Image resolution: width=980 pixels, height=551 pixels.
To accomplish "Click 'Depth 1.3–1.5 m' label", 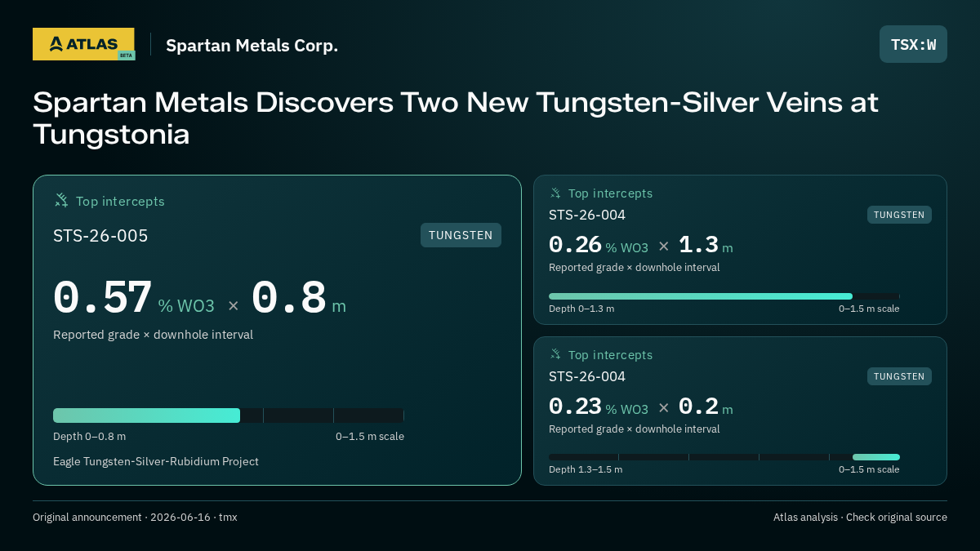I will 586,469.
